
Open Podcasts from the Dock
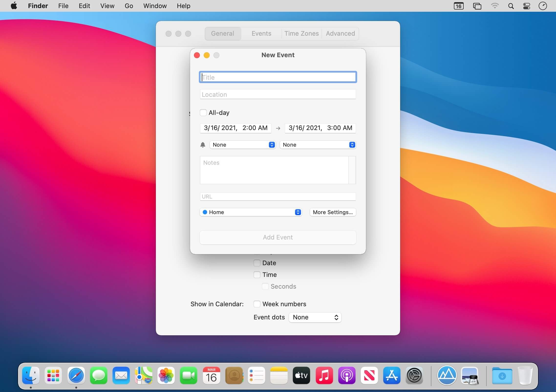347,375
